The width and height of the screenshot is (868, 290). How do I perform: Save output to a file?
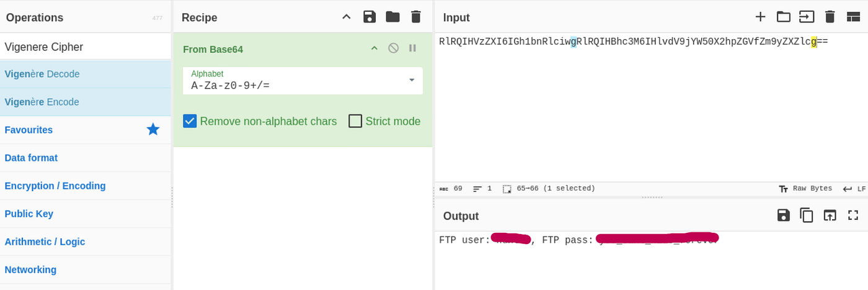(x=784, y=215)
